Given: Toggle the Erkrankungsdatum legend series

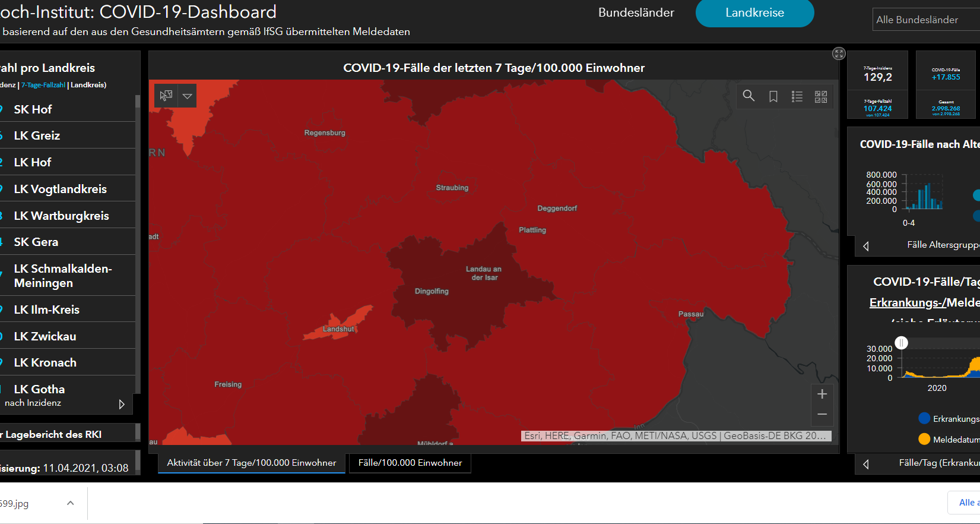Looking at the screenshot, I should [x=924, y=418].
